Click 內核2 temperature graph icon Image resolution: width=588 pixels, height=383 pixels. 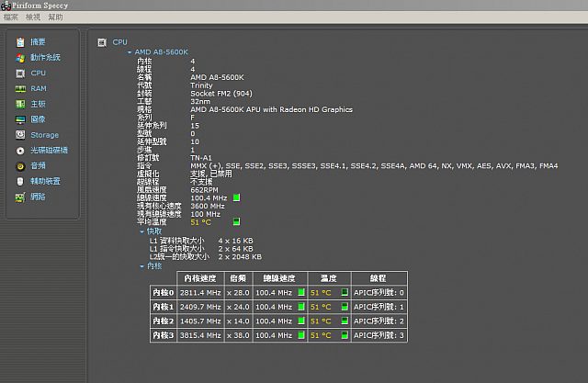point(345,321)
